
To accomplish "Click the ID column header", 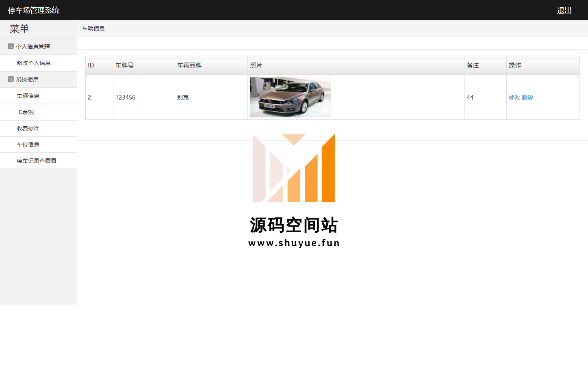I will (99, 65).
